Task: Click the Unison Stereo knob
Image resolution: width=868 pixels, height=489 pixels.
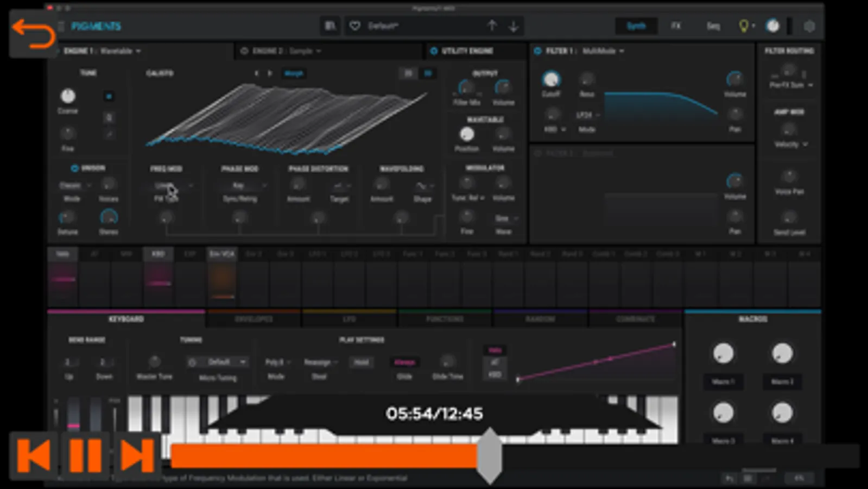Action: point(109,217)
